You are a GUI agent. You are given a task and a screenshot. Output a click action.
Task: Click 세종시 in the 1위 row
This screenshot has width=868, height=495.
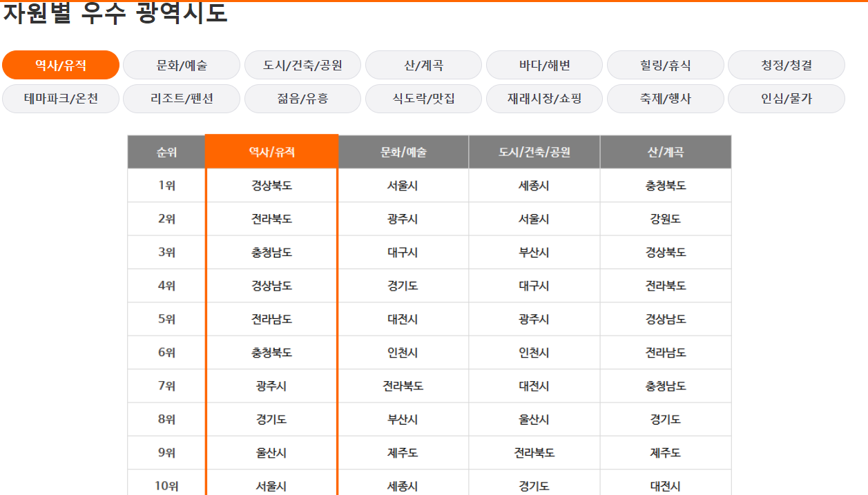click(x=534, y=186)
